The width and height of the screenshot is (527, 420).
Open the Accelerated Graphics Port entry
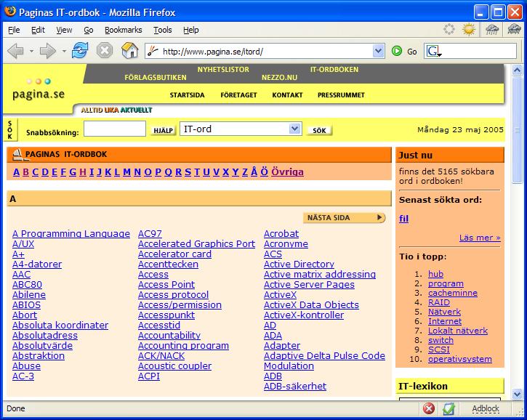[x=196, y=244]
